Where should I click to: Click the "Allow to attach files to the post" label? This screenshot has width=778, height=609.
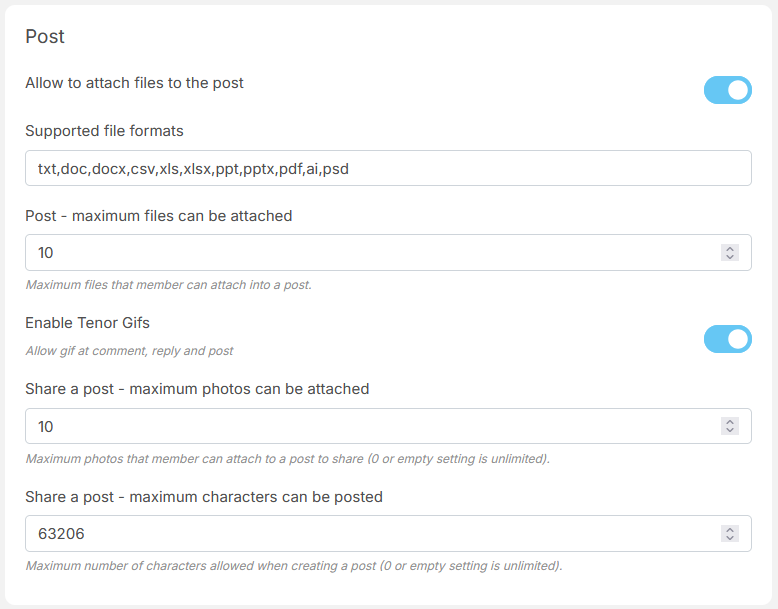tap(134, 83)
